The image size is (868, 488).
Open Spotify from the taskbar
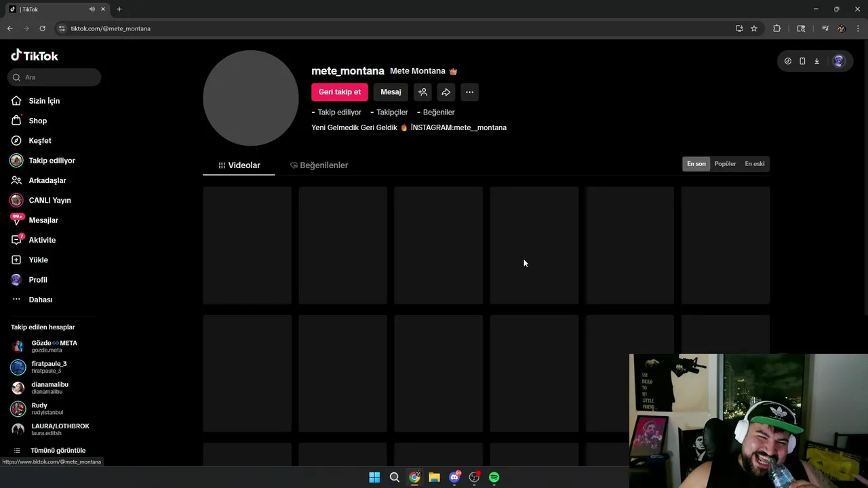click(x=494, y=477)
